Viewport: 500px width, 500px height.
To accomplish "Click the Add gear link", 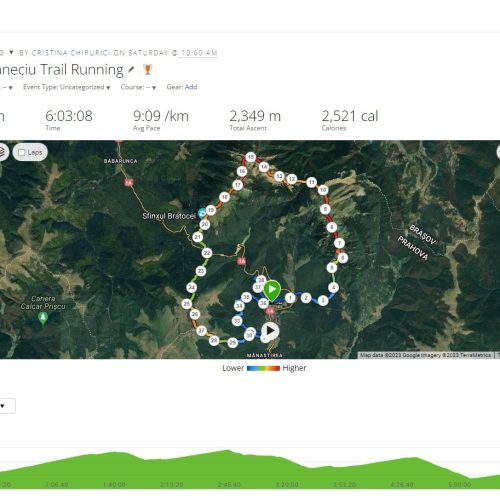I will [191, 87].
